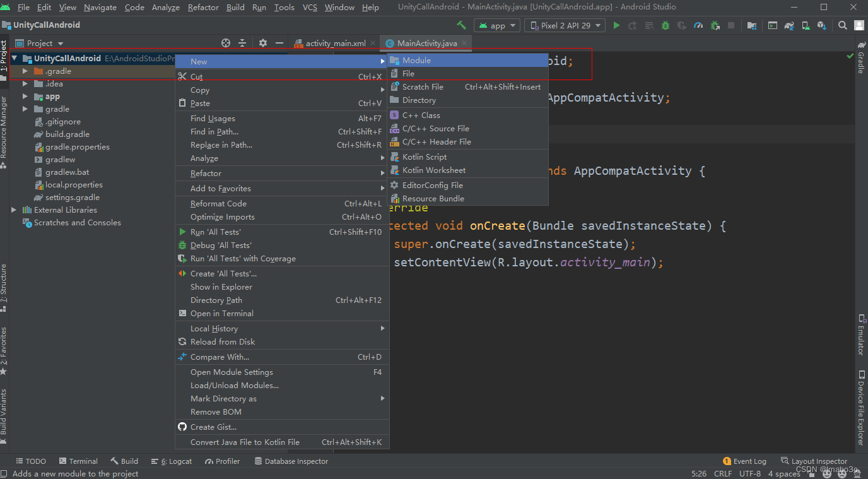Expand the app module arrow
This screenshot has width=868, height=479.
pyautogui.click(x=25, y=96)
